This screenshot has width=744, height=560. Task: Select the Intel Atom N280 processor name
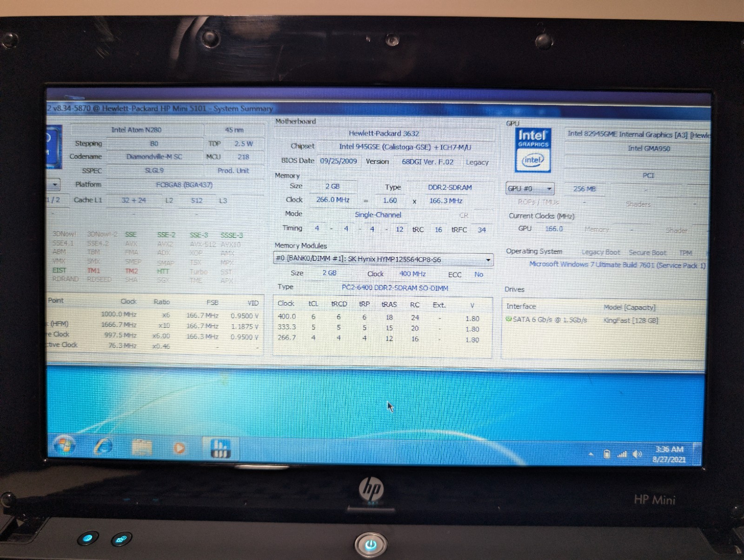click(136, 130)
